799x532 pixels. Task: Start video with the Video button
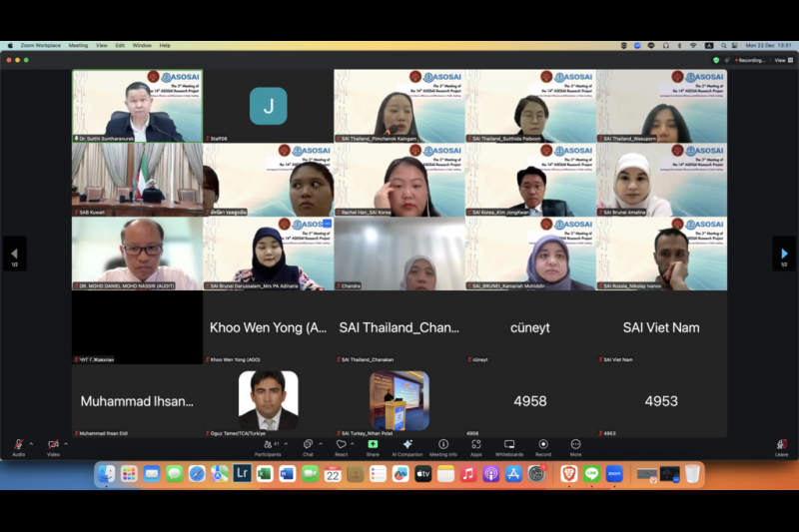coord(53,445)
